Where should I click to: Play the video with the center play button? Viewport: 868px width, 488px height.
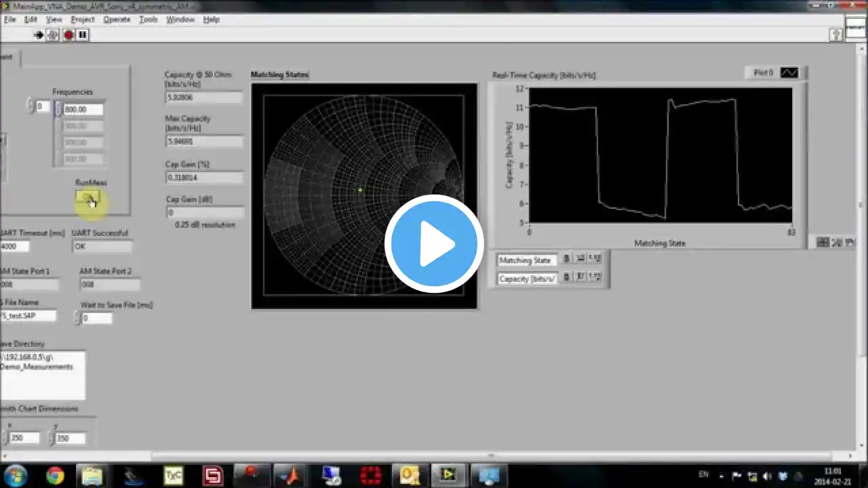(x=434, y=244)
